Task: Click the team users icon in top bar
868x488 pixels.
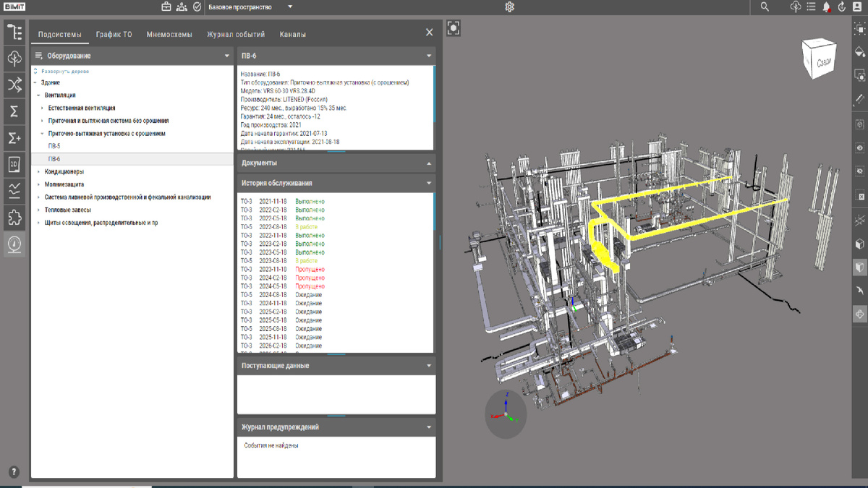Action: [x=182, y=7]
